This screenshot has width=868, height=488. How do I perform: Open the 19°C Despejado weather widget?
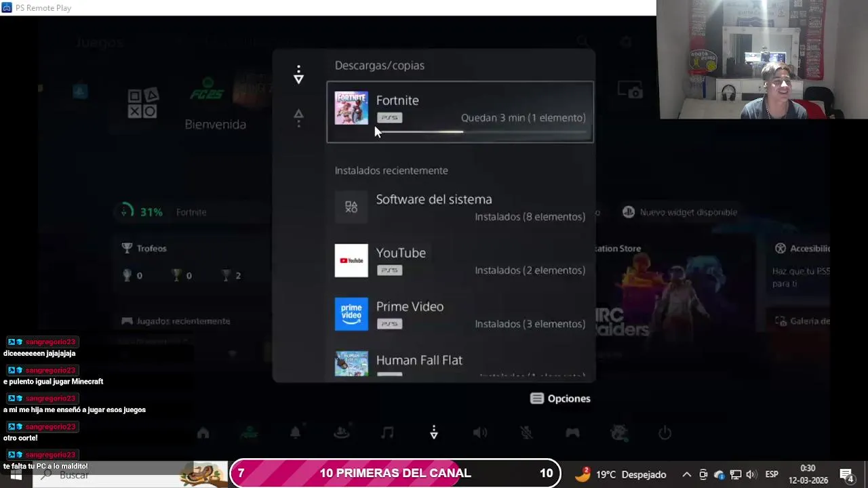click(x=620, y=474)
